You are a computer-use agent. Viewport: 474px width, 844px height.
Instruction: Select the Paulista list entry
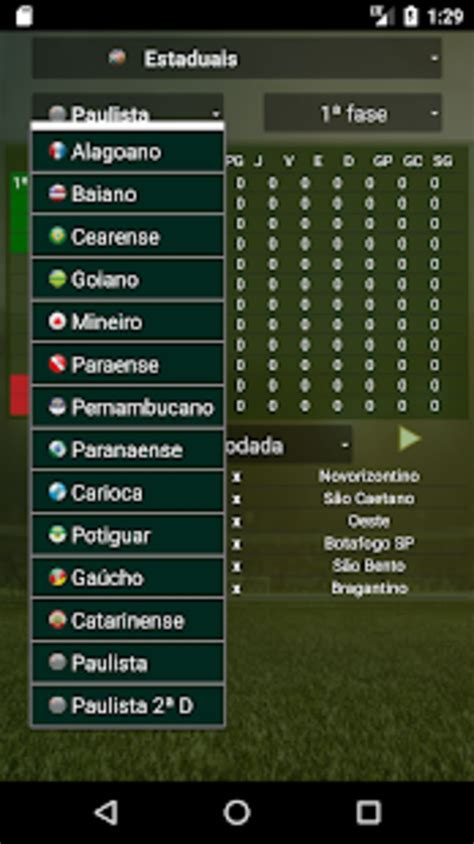128,663
